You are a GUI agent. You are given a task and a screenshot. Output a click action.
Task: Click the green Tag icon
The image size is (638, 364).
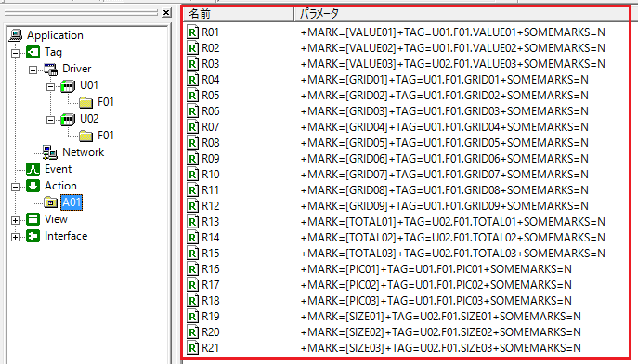33,52
